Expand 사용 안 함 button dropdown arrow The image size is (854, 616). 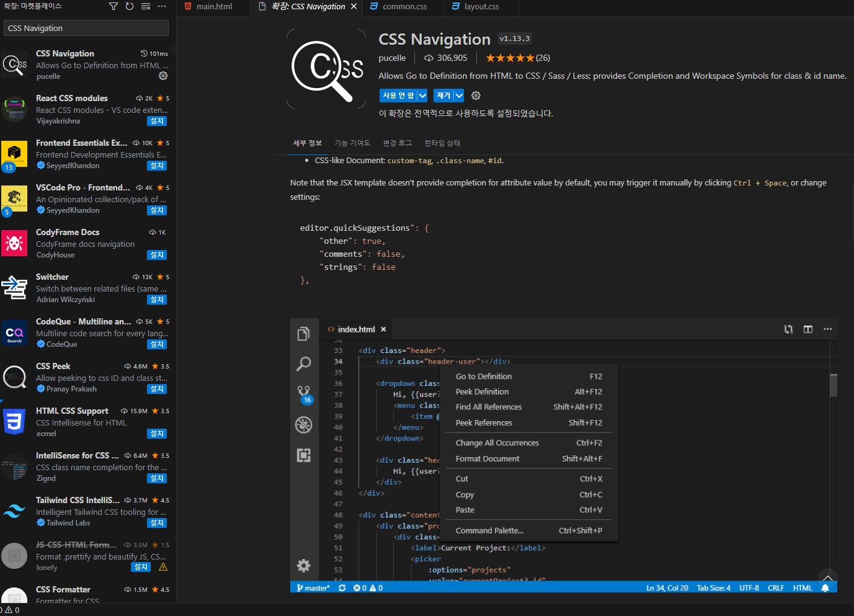pyautogui.click(x=422, y=96)
